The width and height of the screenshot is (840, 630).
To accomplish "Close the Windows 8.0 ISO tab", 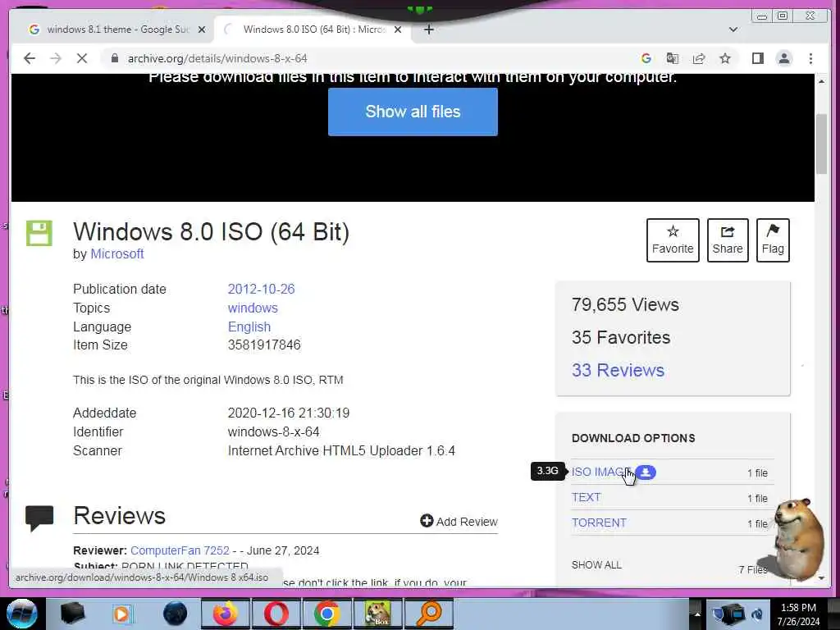I will click(x=398, y=30).
